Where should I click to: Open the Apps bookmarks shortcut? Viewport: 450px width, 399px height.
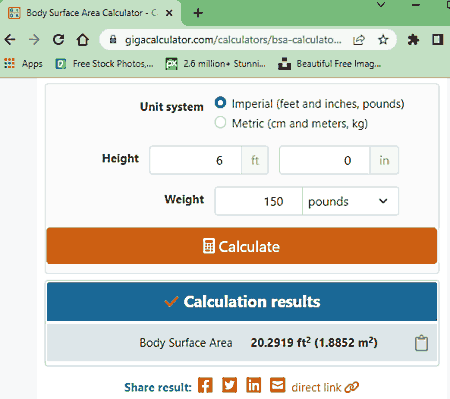tap(23, 63)
